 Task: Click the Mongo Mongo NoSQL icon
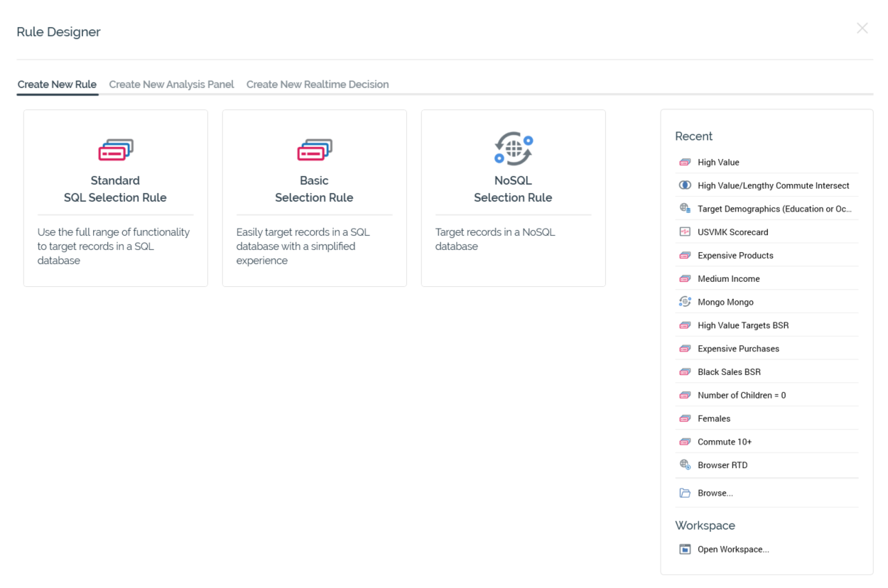[685, 302]
